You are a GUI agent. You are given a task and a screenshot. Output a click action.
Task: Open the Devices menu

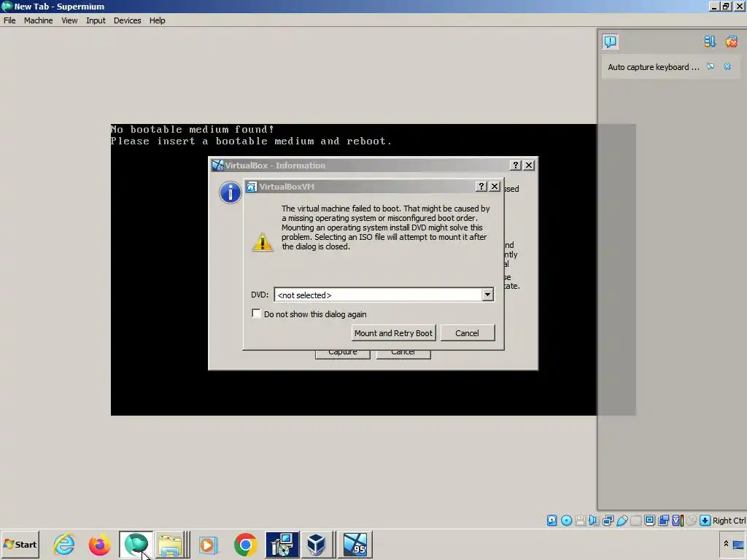[127, 20]
